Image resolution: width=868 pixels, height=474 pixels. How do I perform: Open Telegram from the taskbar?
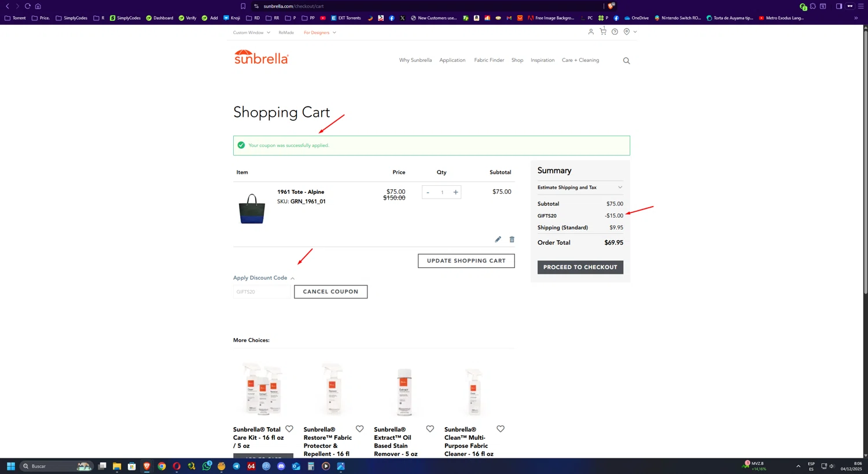click(x=237, y=466)
